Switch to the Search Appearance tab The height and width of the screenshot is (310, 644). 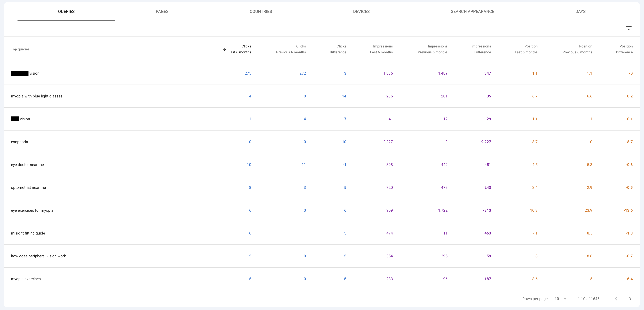click(x=472, y=11)
